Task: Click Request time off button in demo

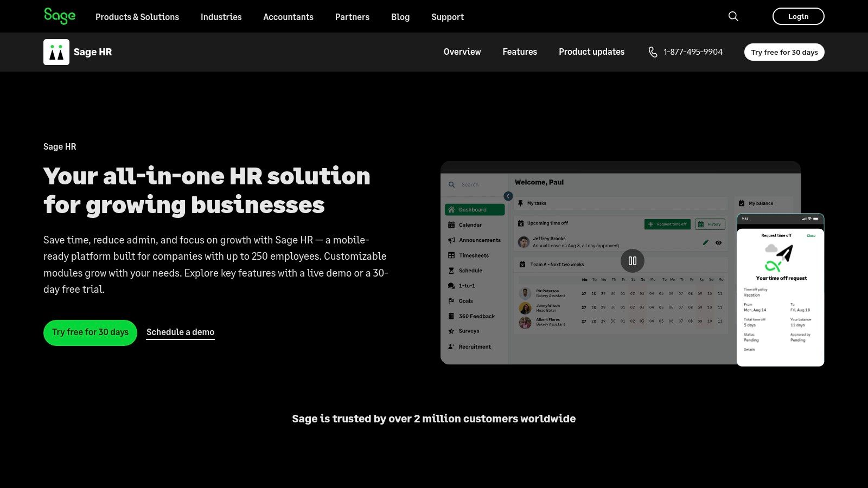Action: pyautogui.click(x=667, y=224)
